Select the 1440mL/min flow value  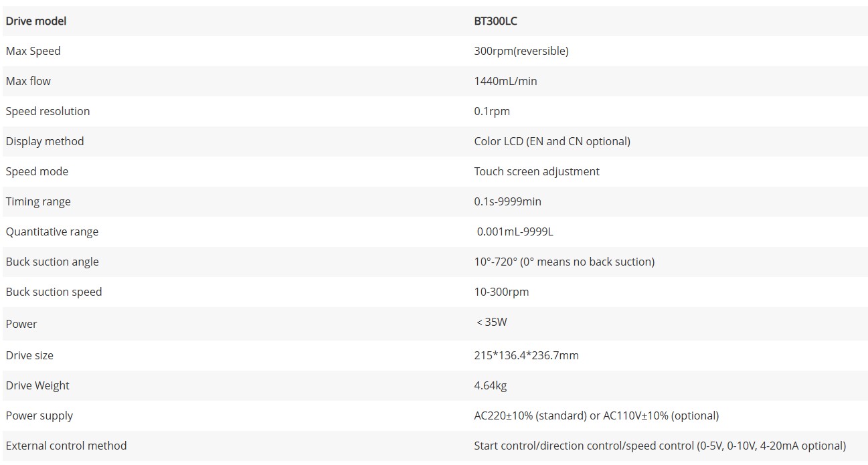click(x=506, y=81)
